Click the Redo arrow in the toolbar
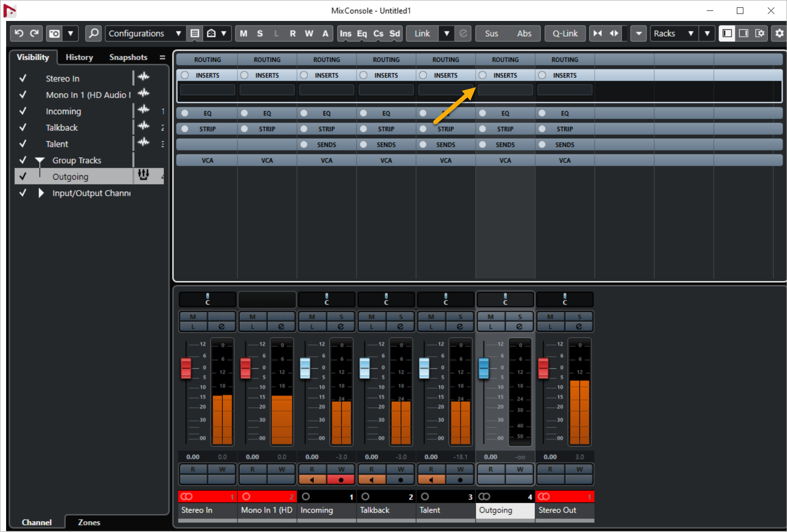Image resolution: width=787 pixels, height=532 pixels. tap(34, 34)
